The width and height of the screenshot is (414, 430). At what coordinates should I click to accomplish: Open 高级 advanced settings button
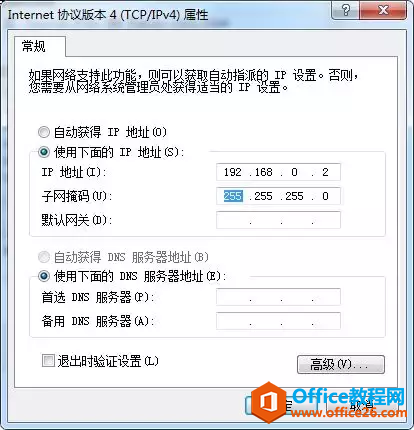click(341, 364)
